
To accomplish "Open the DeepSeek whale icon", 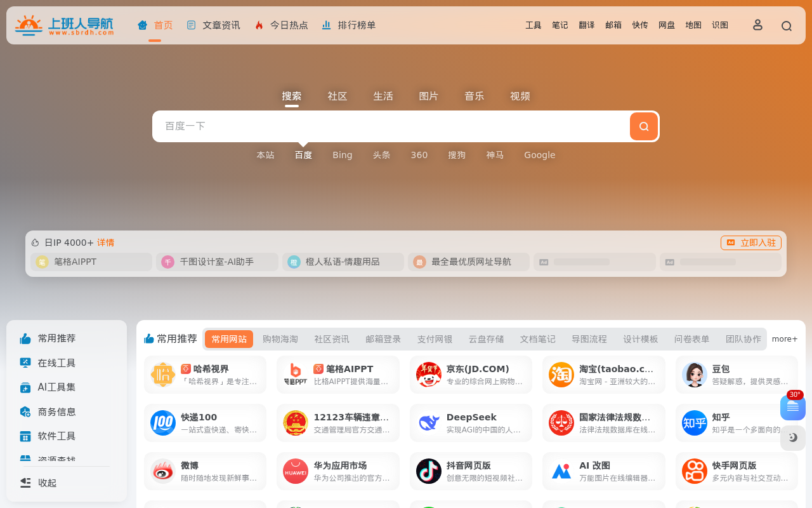I will coord(429,423).
